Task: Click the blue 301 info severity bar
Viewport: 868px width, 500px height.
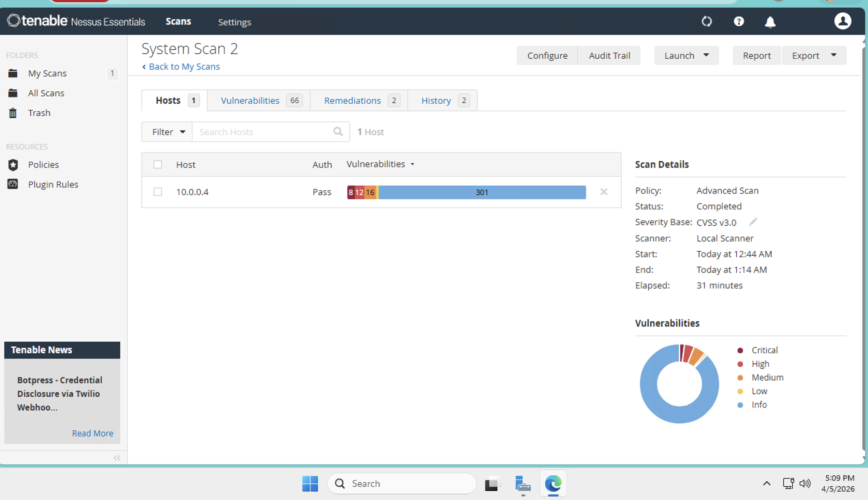Action: tap(481, 192)
